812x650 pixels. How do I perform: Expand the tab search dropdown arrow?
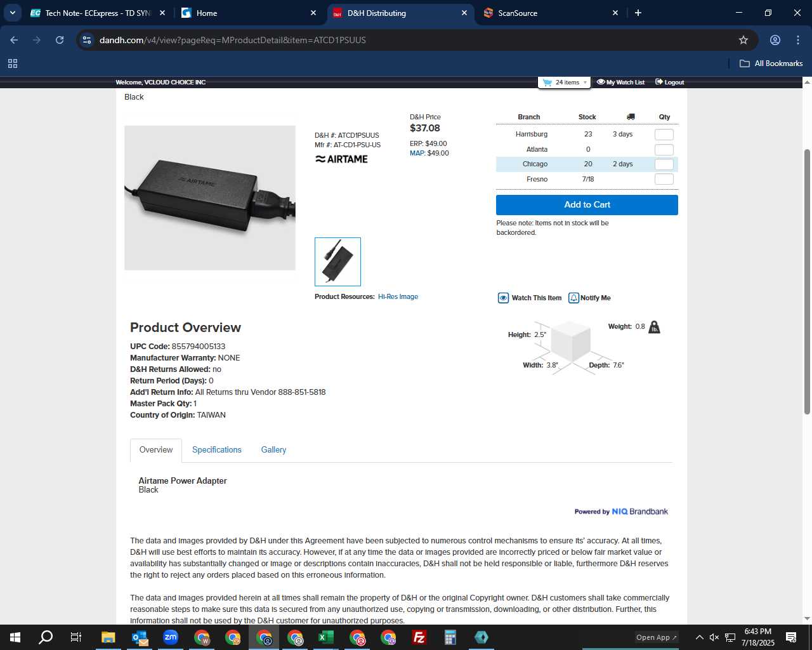point(13,13)
